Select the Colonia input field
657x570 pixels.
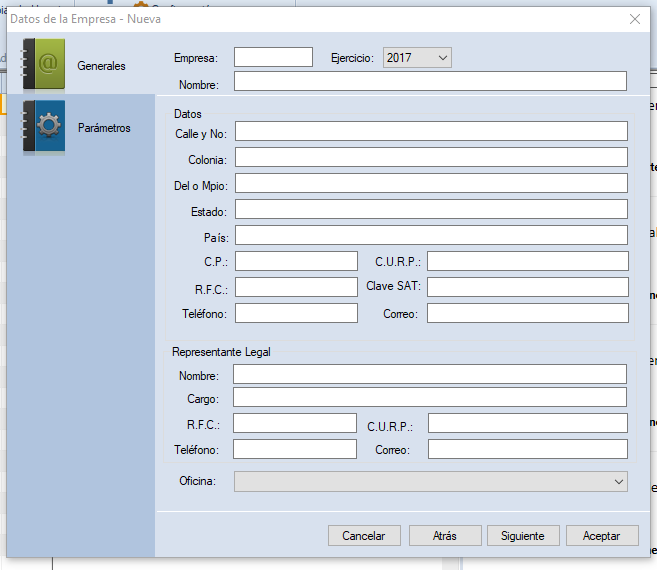point(431,157)
